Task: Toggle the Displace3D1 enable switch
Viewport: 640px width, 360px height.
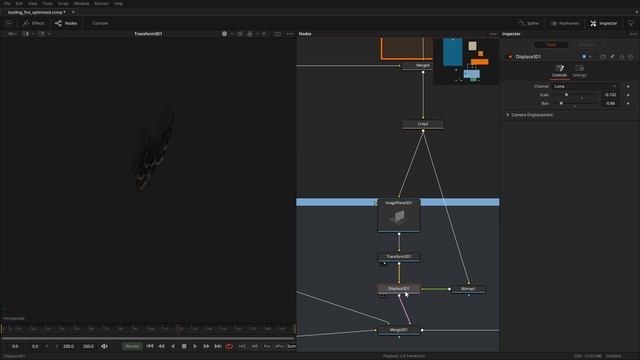Action: 510,57
